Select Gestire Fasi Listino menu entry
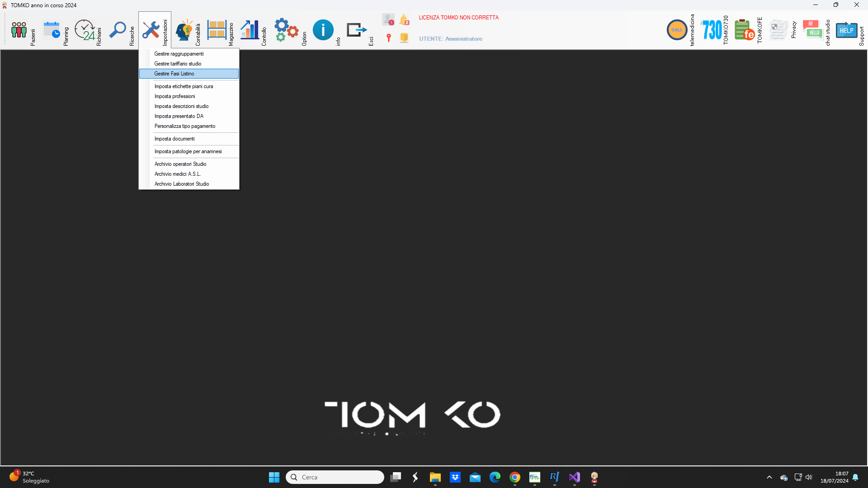This screenshot has height=488, width=868. point(189,74)
